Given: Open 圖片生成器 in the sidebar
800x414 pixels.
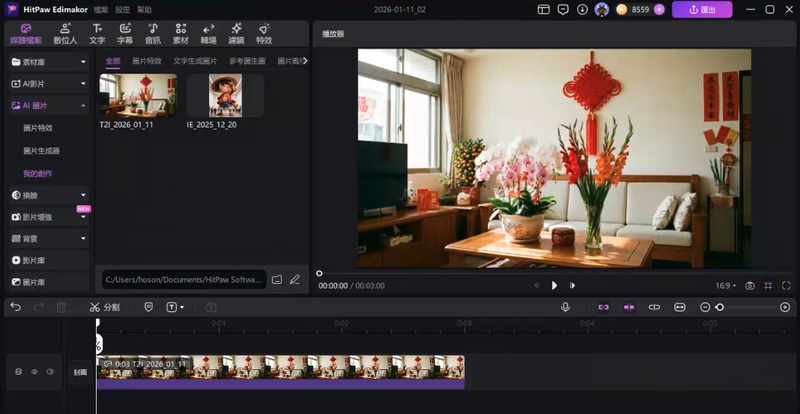Looking at the screenshot, I should click(x=41, y=151).
